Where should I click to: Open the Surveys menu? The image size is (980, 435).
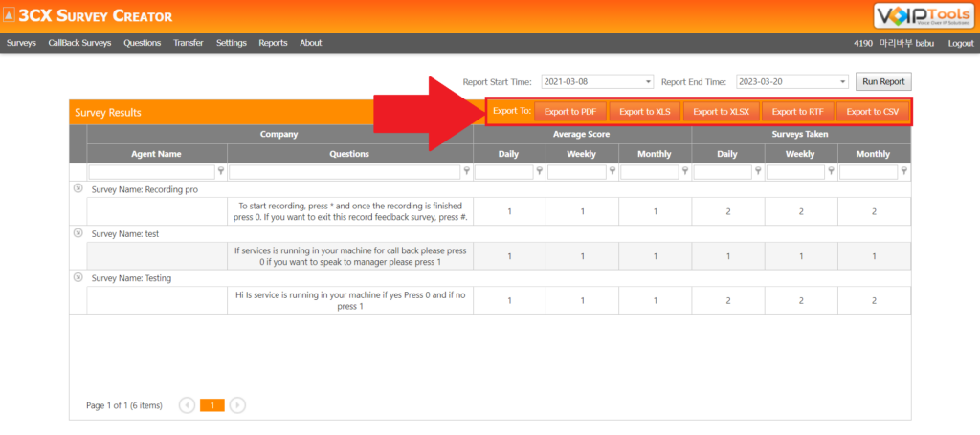coord(21,43)
